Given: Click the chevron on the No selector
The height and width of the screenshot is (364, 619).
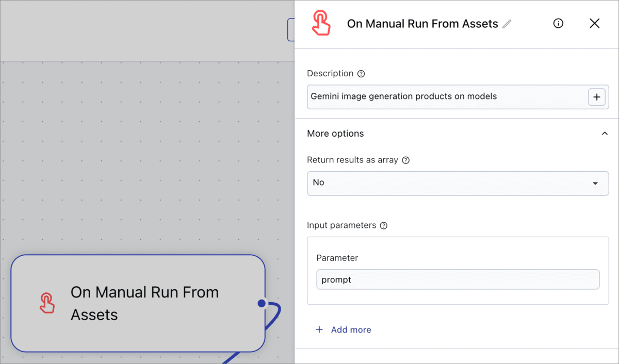Looking at the screenshot, I should [597, 183].
